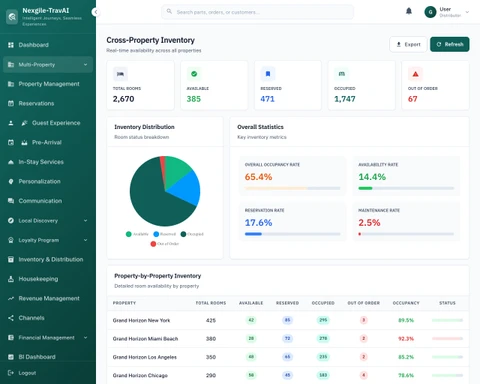Click the Loyalty Program badge icon
480x384 pixels.
pyautogui.click(x=11, y=240)
